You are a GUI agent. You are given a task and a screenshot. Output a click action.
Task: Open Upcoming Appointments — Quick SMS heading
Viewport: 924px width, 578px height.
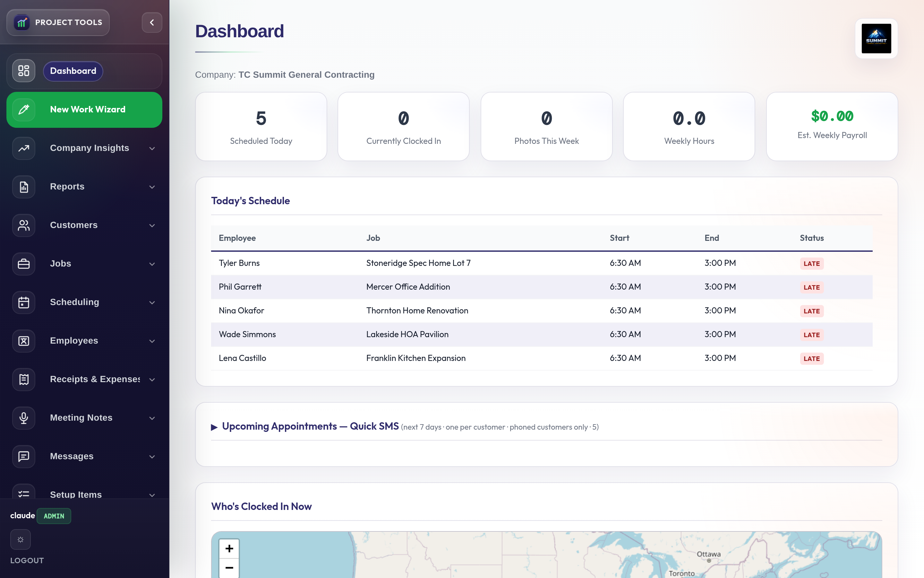pos(311,426)
